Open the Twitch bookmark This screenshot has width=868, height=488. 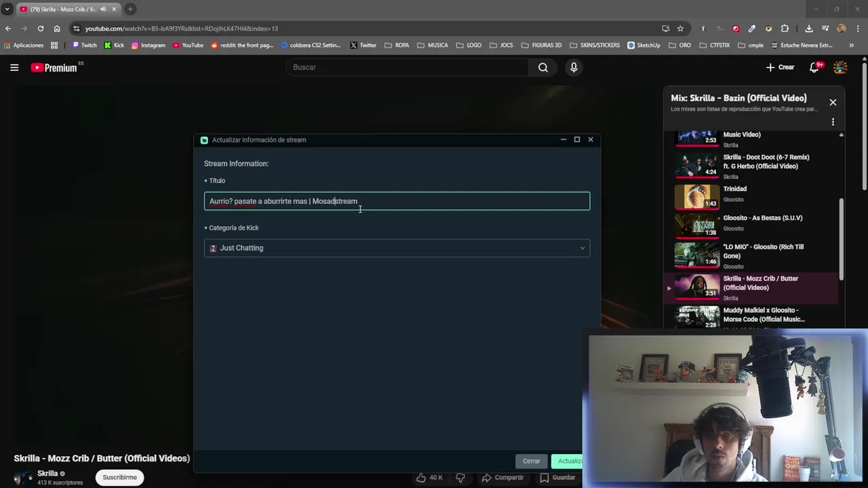(85, 45)
